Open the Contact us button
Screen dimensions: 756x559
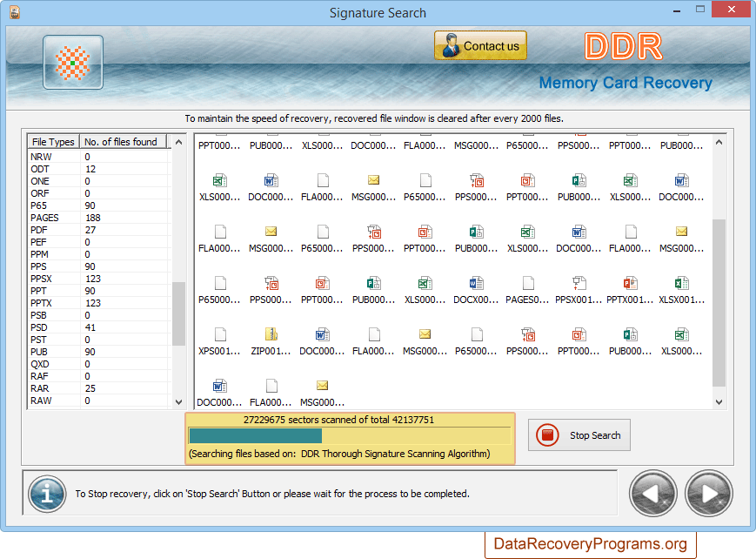tap(480, 45)
